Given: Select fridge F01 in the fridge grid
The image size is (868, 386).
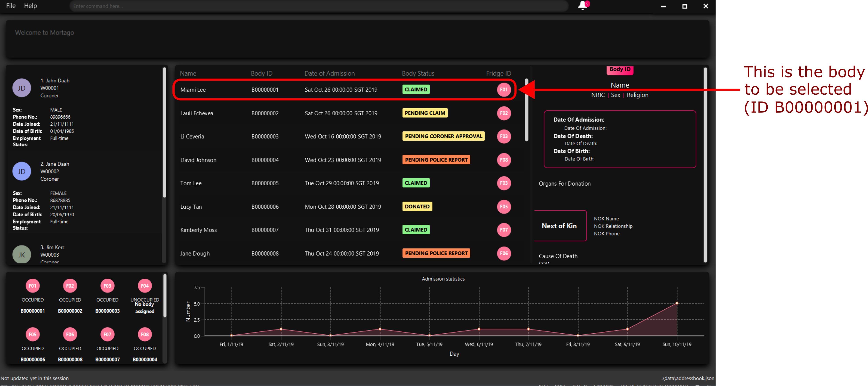Looking at the screenshot, I should pos(33,286).
